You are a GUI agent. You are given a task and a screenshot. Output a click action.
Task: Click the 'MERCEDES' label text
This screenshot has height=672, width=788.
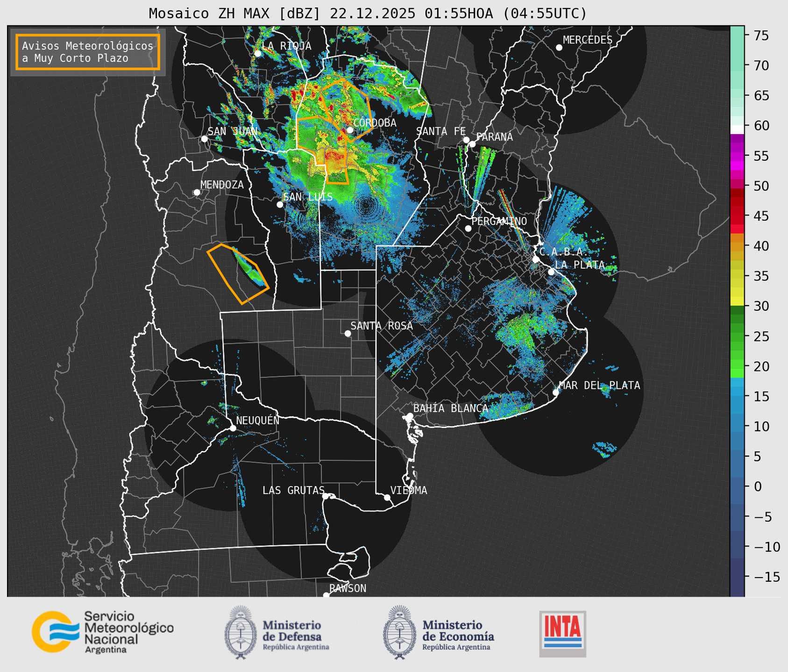pyautogui.click(x=588, y=40)
